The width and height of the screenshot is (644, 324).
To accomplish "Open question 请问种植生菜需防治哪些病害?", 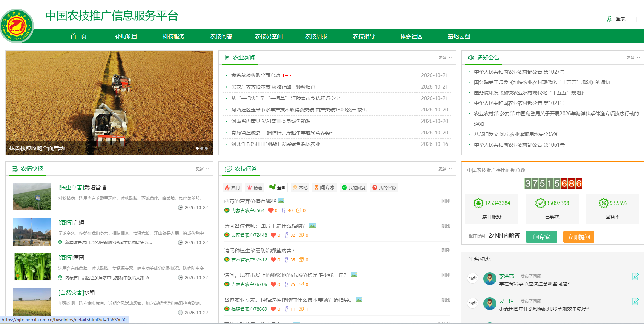I will (x=259, y=250).
